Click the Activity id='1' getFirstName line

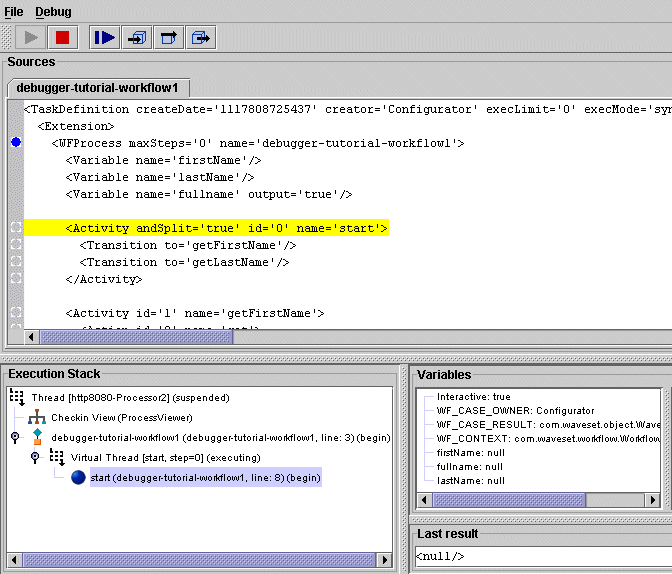(195, 313)
